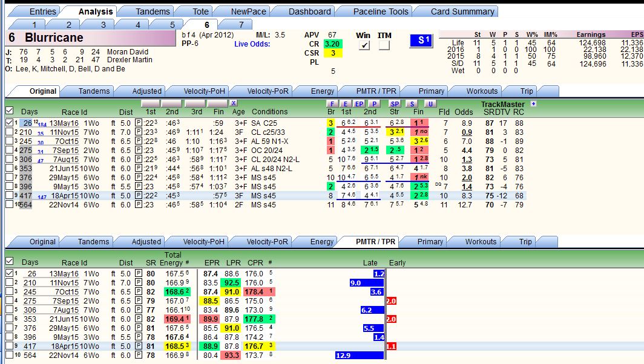This screenshot has width=644, height=364.
Task: Click P surface icon in 11Nov15 original row
Action: point(139,132)
